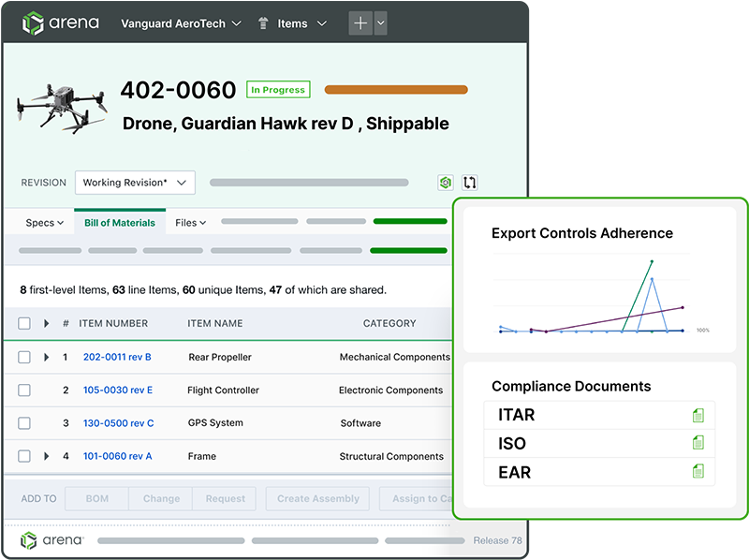Click the Mechanical Components category cell

394,357
